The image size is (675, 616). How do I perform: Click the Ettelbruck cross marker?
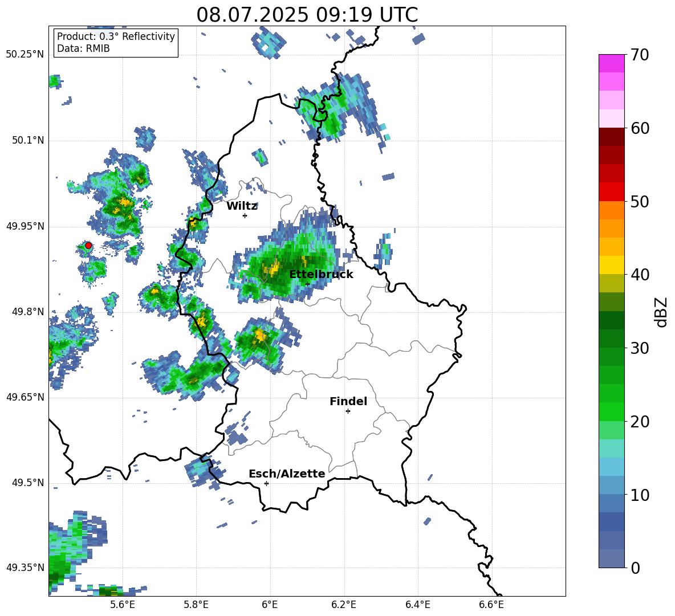pos(307,284)
